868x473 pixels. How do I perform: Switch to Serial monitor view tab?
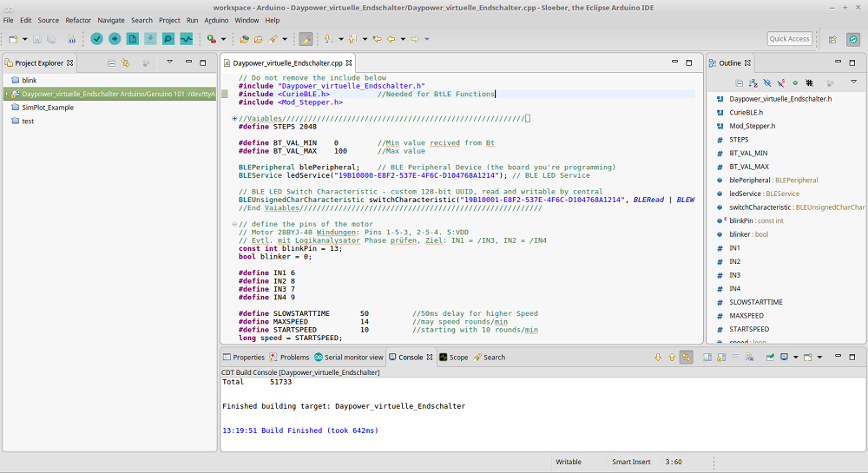point(349,358)
